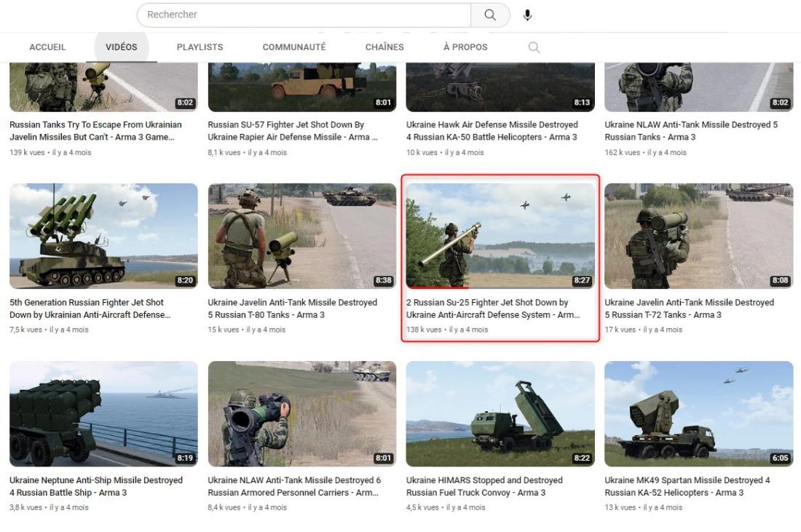Click '138 k vues' under Su-25 video
The image size is (801, 532).
pyautogui.click(x=424, y=329)
